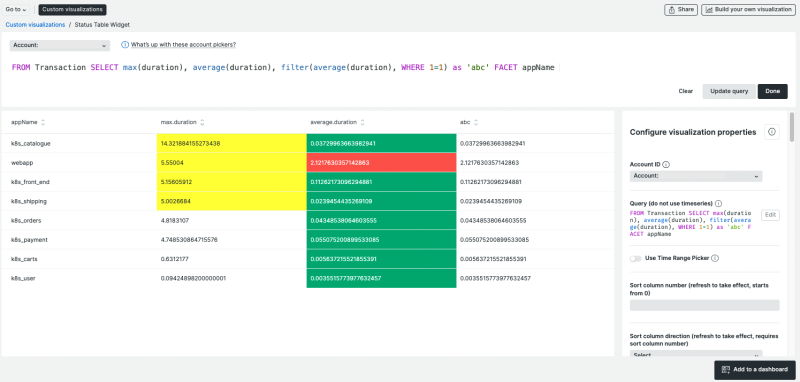Click abc value 0.0035515773977632457

coord(495,278)
